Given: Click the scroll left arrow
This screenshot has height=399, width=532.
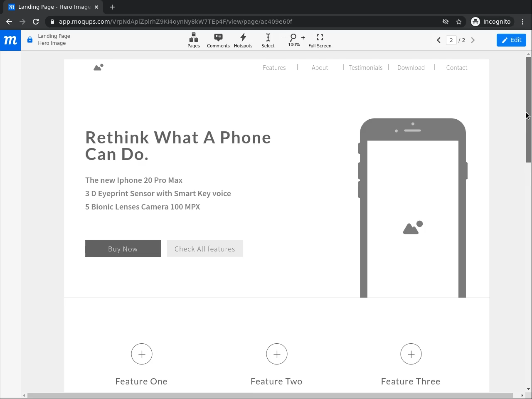Looking at the screenshot, I should [24, 395].
